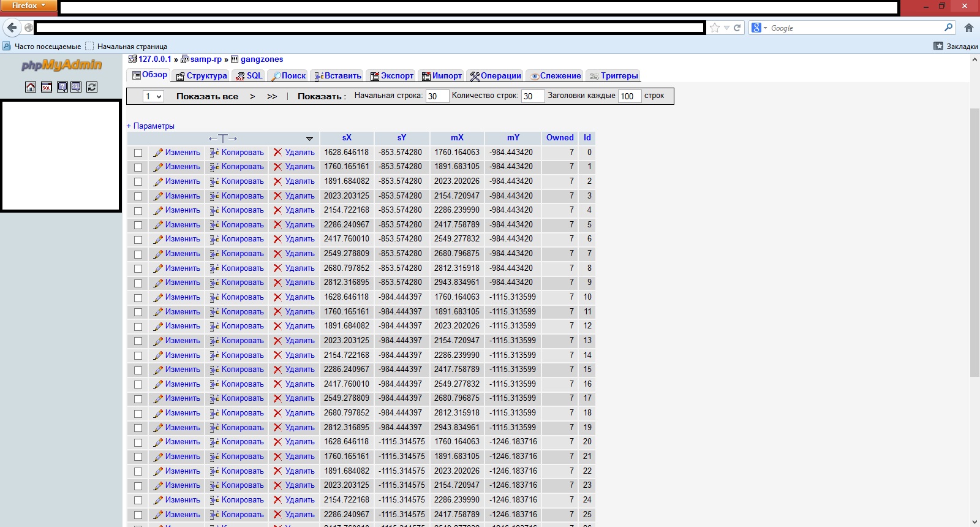
Task: Bookmark page with the star icon
Action: (715, 28)
